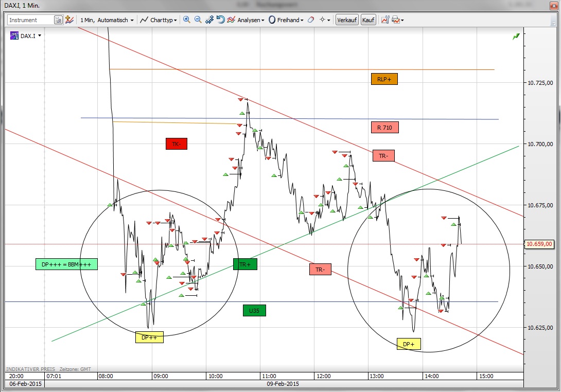
Task: Expand the Charttyp dropdown
Action: point(160,20)
